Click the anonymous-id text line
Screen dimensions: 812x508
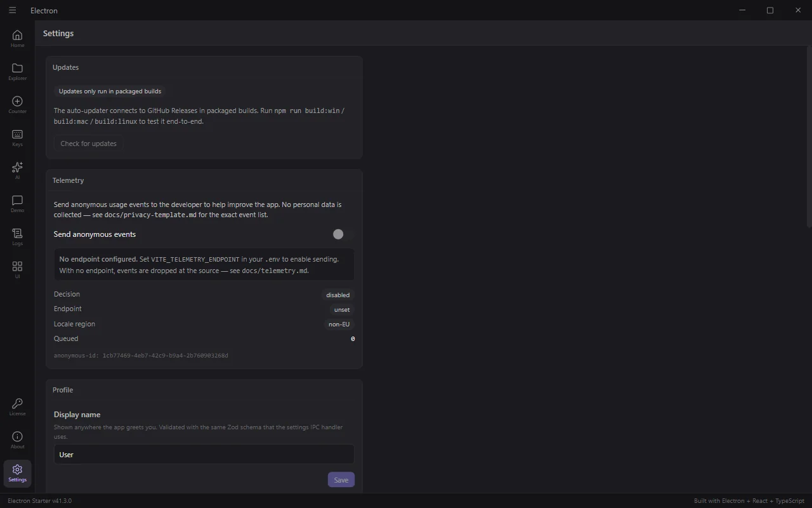coord(141,356)
